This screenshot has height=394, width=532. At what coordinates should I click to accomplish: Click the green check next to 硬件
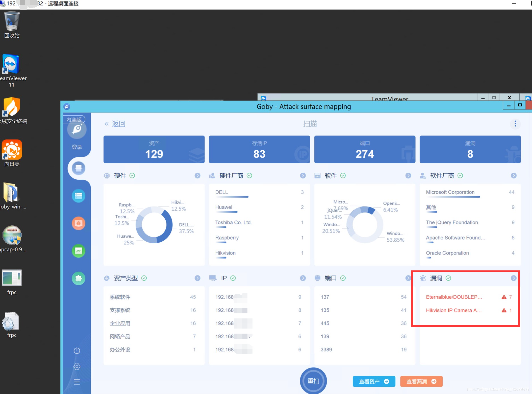point(132,176)
